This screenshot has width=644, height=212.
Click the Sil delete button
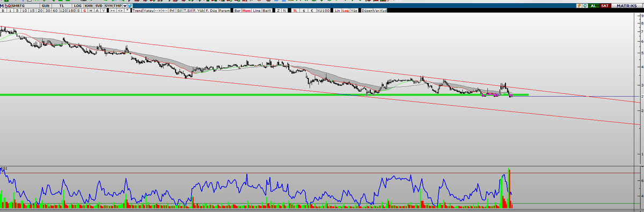pos(180,11)
